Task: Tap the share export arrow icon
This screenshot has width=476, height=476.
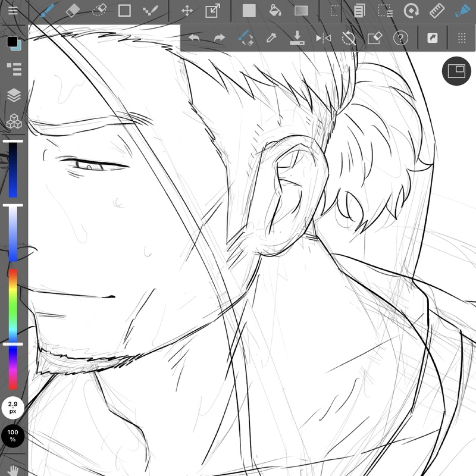Action: pos(433,38)
